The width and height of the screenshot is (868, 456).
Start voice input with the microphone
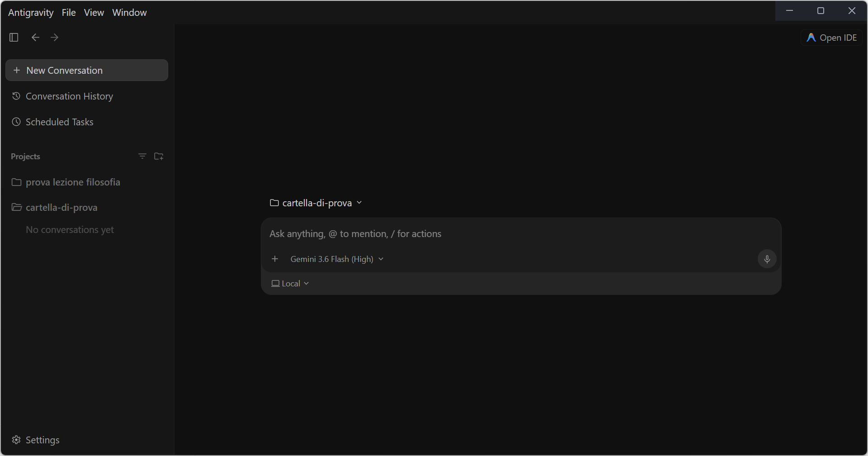(767, 259)
